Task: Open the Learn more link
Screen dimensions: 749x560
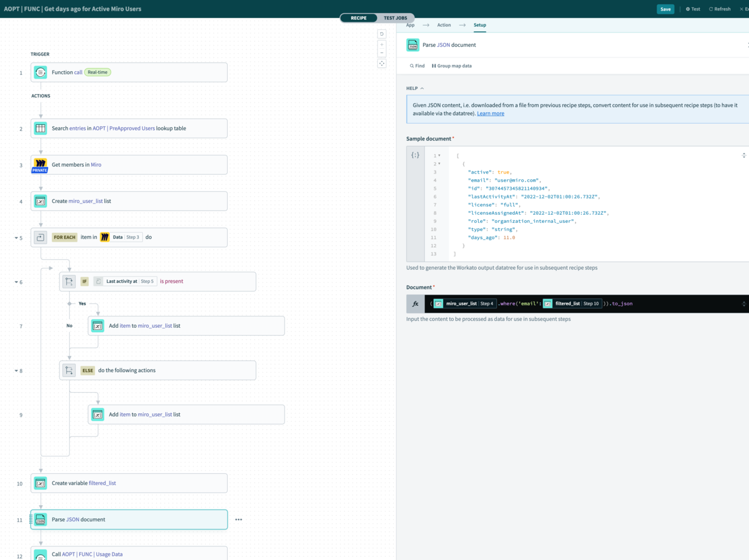Action: click(x=491, y=114)
